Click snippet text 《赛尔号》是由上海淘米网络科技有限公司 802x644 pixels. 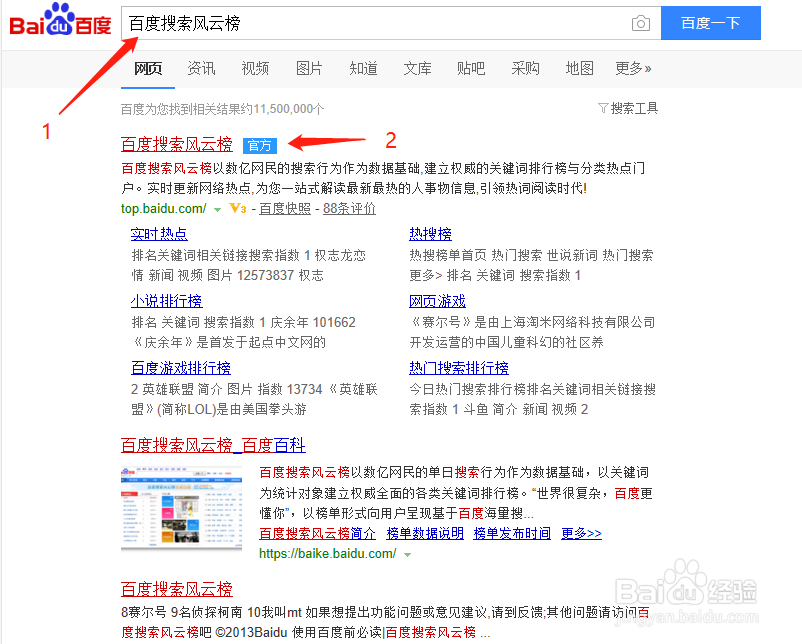coord(532,322)
